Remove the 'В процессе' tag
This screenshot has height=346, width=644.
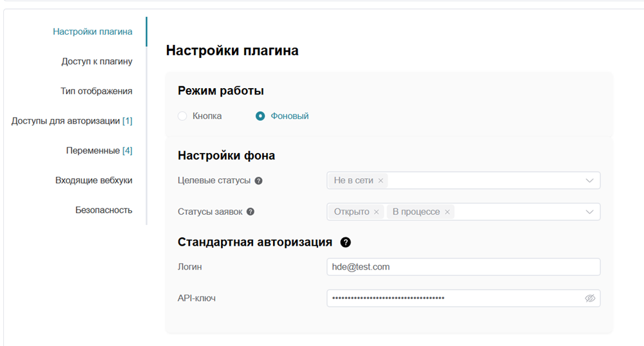447,212
